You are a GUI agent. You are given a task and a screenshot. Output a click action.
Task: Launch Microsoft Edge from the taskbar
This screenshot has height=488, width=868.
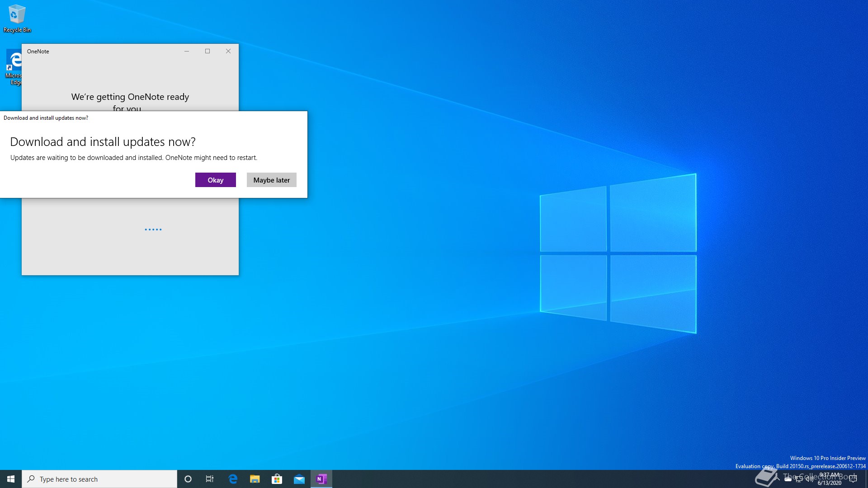(233, 479)
